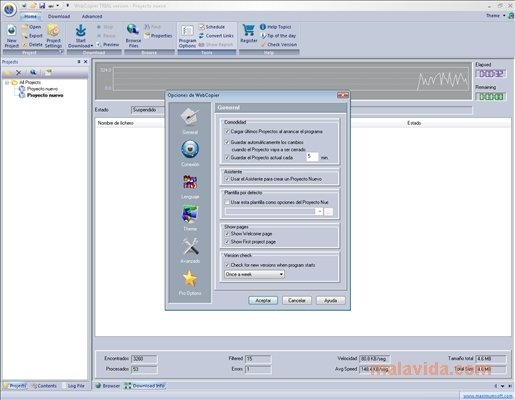This screenshot has height=400, width=515.
Task: Click the Schedule ribbon item
Action: 212,27
